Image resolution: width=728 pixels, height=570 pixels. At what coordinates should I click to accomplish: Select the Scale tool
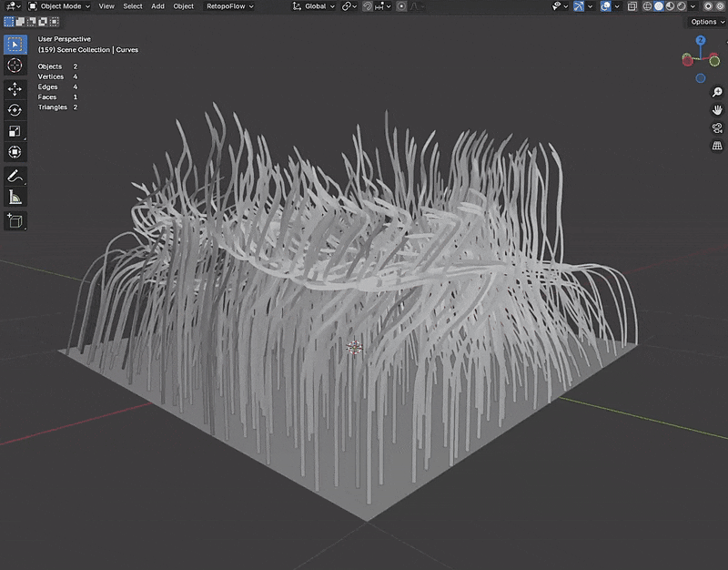(x=15, y=130)
